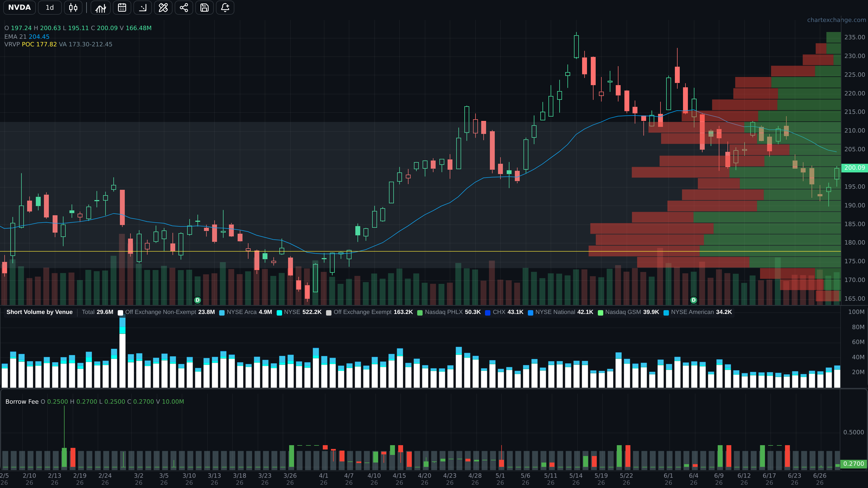Open the calendar date range picker
Viewport: 868px width, 488px height.
pos(122,7)
